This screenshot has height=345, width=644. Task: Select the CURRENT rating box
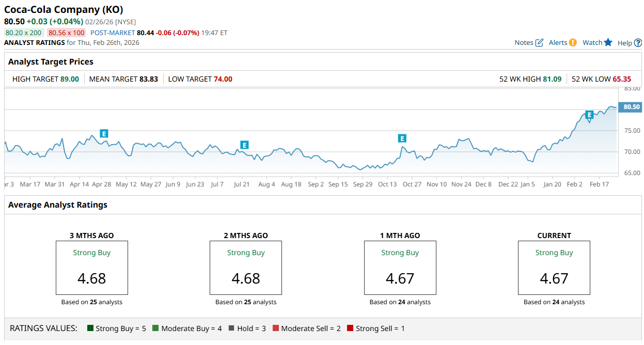coord(554,268)
